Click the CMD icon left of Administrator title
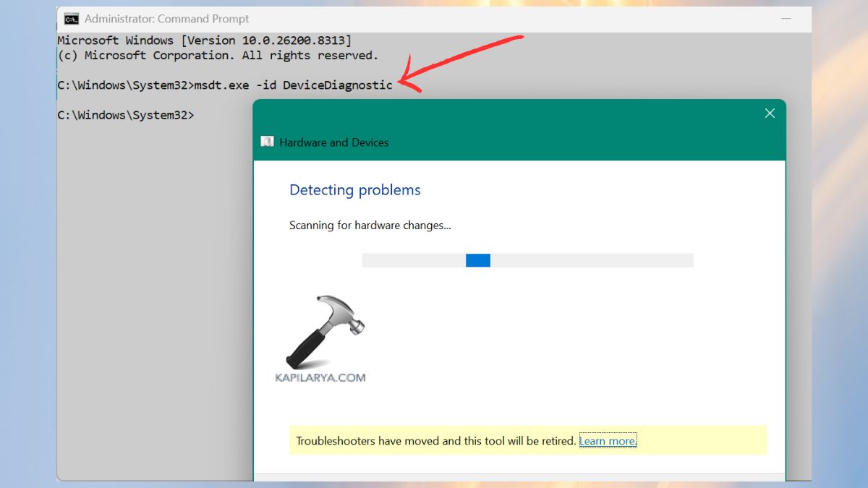This screenshot has height=488, width=868. point(70,18)
